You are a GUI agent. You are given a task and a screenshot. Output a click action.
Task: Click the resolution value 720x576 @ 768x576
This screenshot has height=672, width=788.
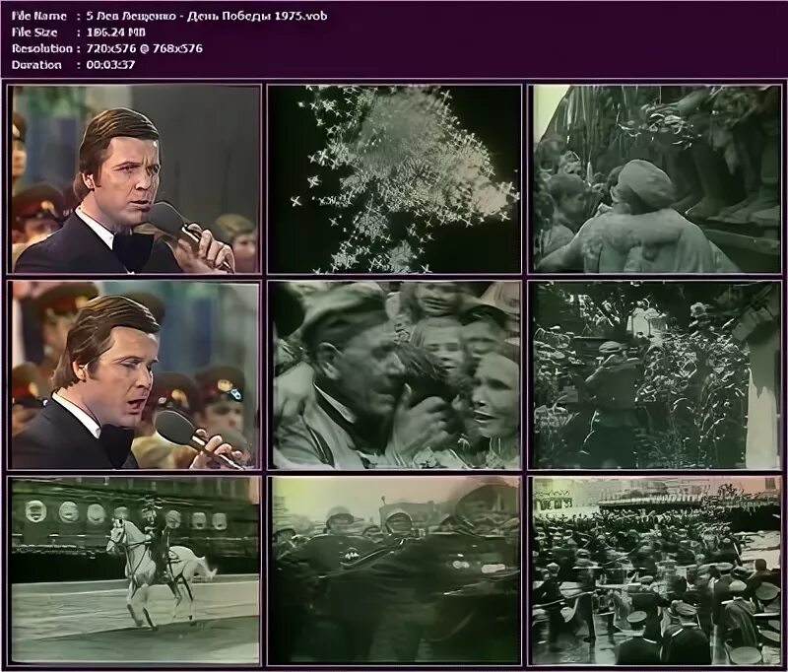[144, 48]
